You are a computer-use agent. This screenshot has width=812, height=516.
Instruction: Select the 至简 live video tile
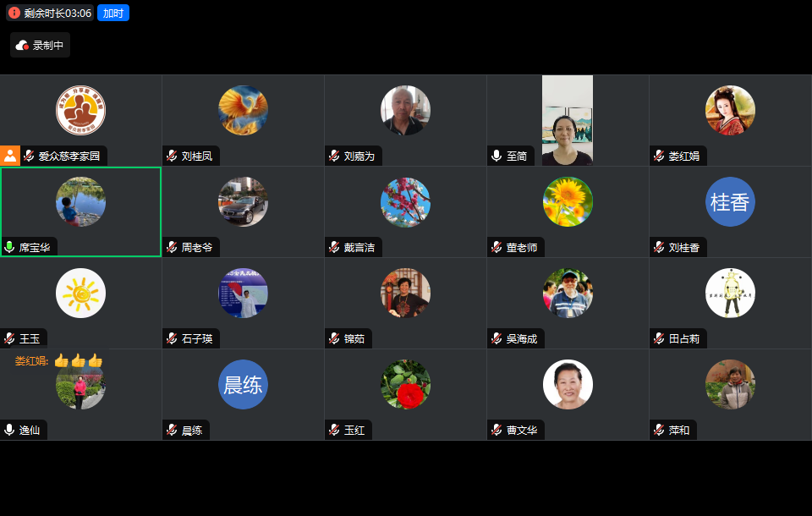(x=567, y=120)
